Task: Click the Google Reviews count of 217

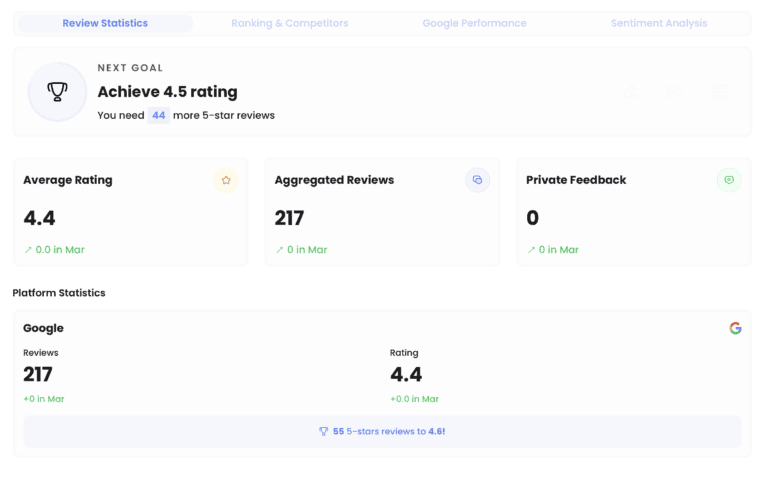Action: click(x=38, y=375)
